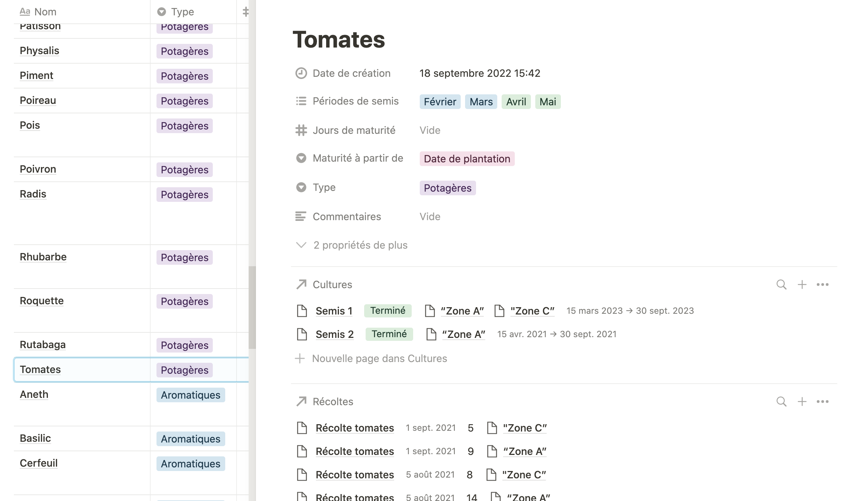868x501 pixels.
Task: Open the three-dots menu for Récoltes
Action: tap(822, 402)
